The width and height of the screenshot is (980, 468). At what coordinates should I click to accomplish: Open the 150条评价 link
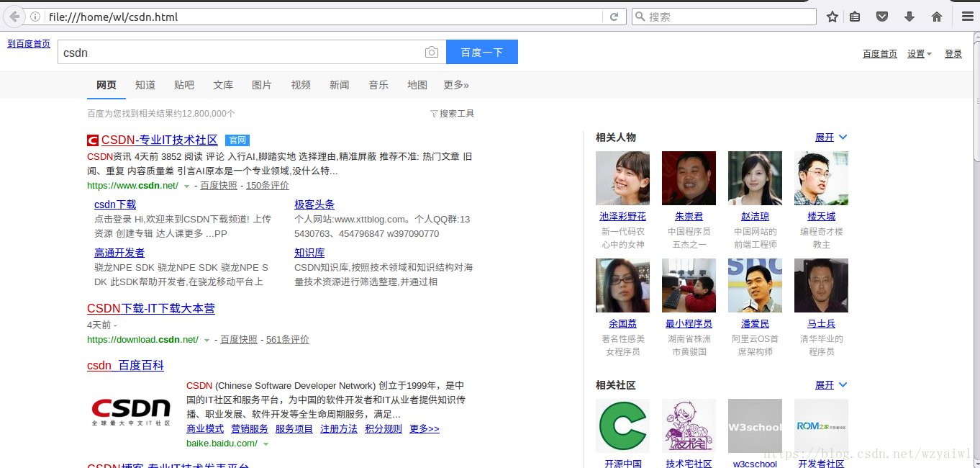click(x=268, y=186)
